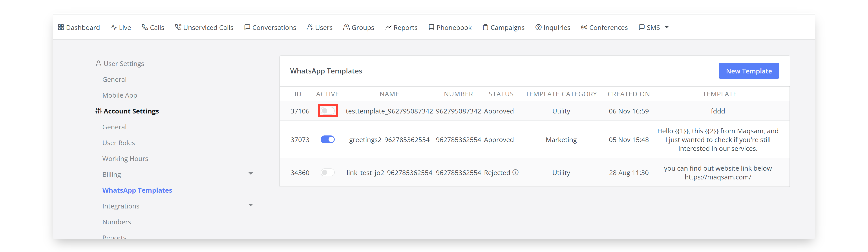Screen dimensions: 868x252
Task: Open the Dashboard menu item
Action: pyautogui.click(x=79, y=27)
